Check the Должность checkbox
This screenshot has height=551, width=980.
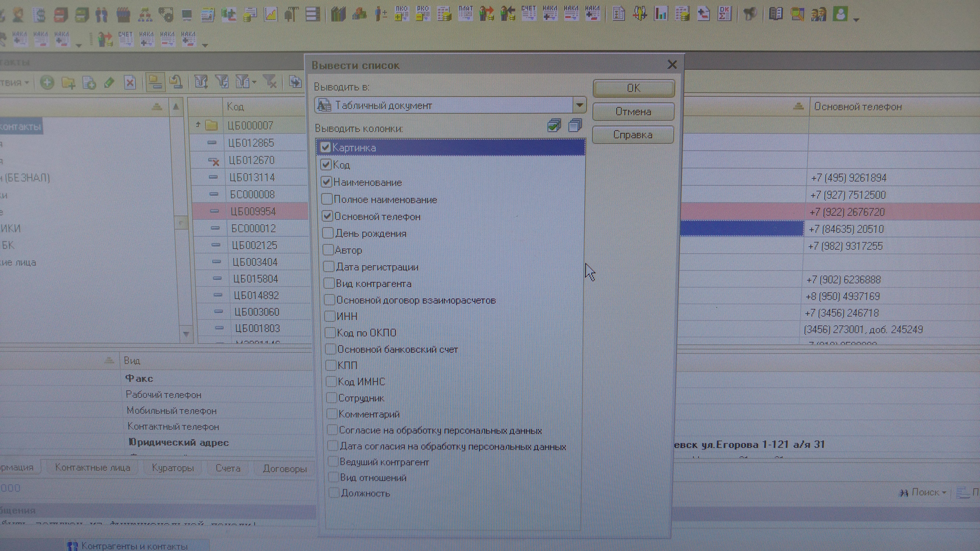[x=334, y=493]
